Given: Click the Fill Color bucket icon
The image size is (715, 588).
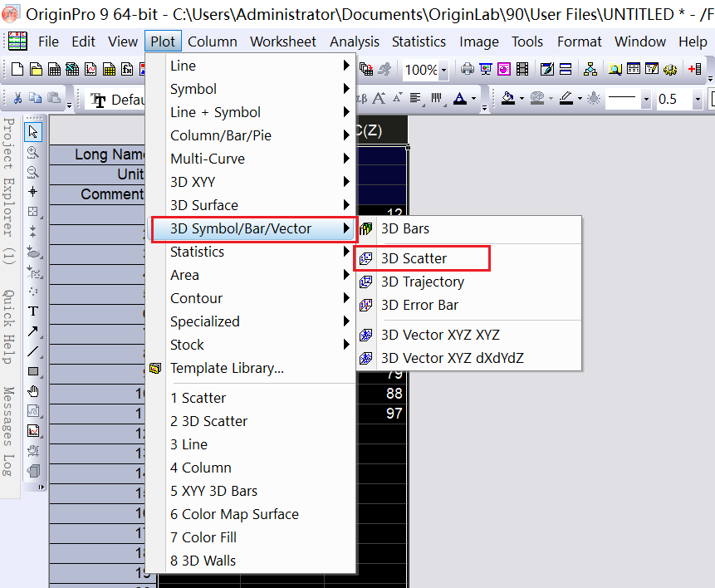Looking at the screenshot, I should pyautogui.click(x=508, y=98).
